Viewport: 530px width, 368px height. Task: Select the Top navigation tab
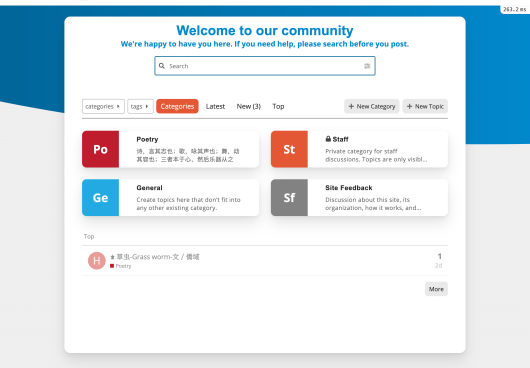click(x=278, y=106)
